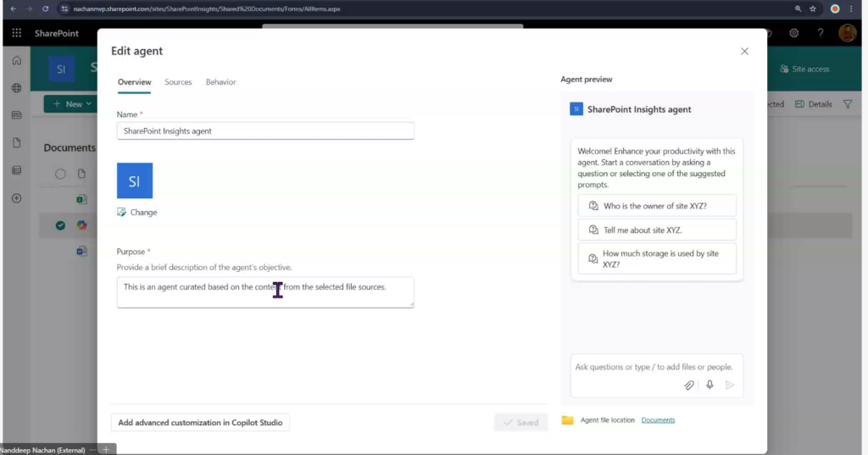This screenshot has height=455, width=868.
Task: Click the SI icon in Agent preview header
Action: [576, 109]
